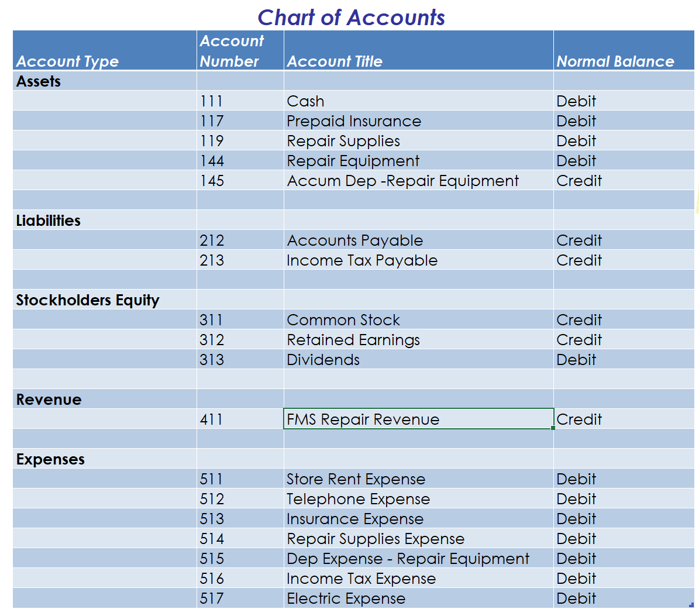Click the Store Rent Expense title
699x616 pixels.
coord(356,479)
